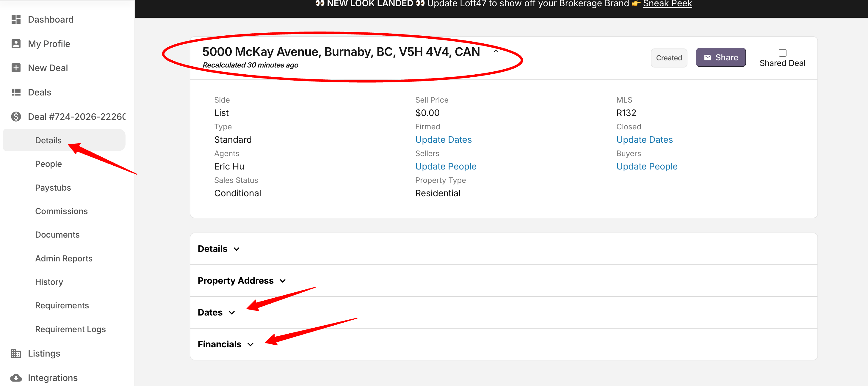This screenshot has height=386, width=868.
Task: Open the Requirement Logs page
Action: 70,329
